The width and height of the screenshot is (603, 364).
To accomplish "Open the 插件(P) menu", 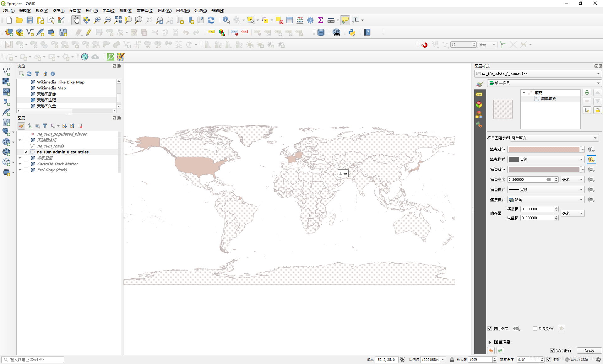I will click(92, 10).
